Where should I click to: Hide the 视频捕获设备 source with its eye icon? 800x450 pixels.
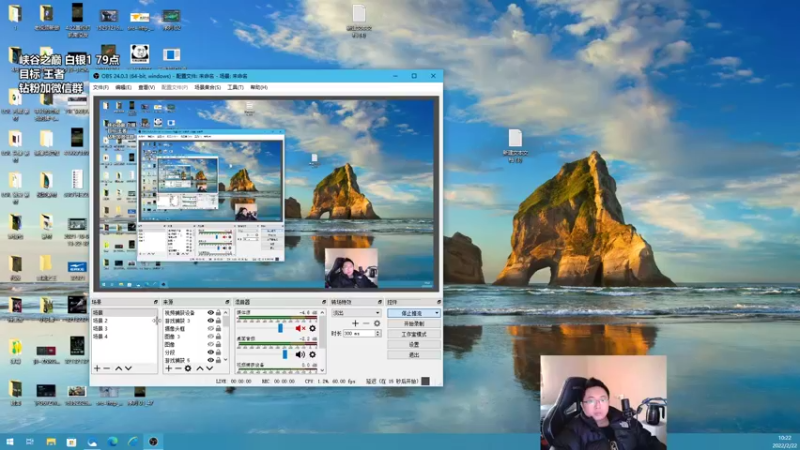pos(210,313)
